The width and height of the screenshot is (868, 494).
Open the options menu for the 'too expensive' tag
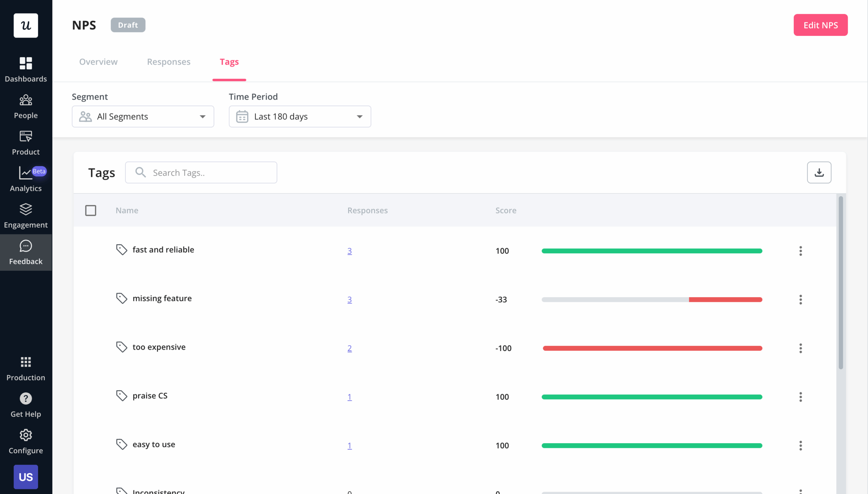[801, 348]
